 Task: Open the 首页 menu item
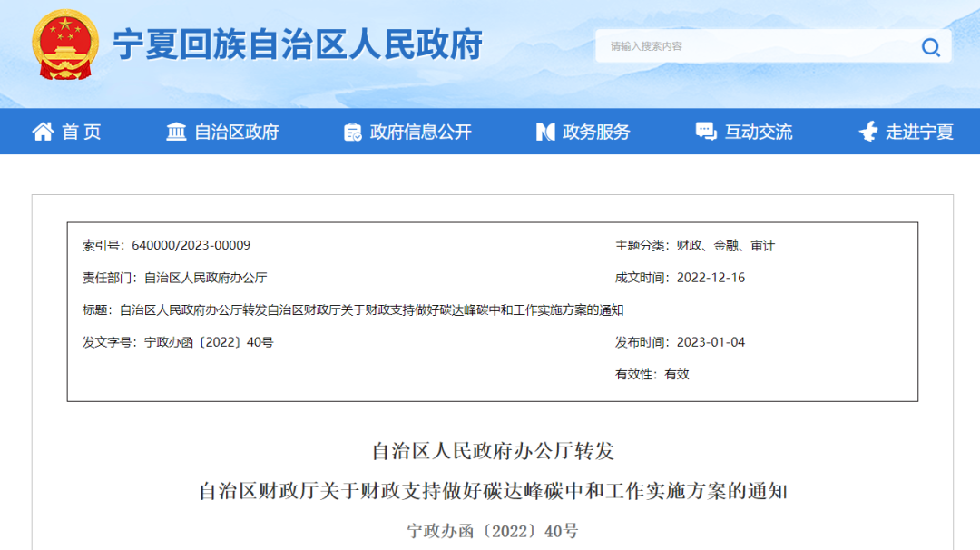pyautogui.click(x=82, y=132)
